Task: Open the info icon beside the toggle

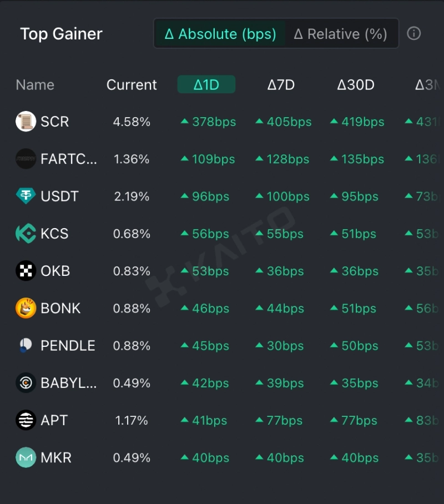Action: pyautogui.click(x=413, y=33)
